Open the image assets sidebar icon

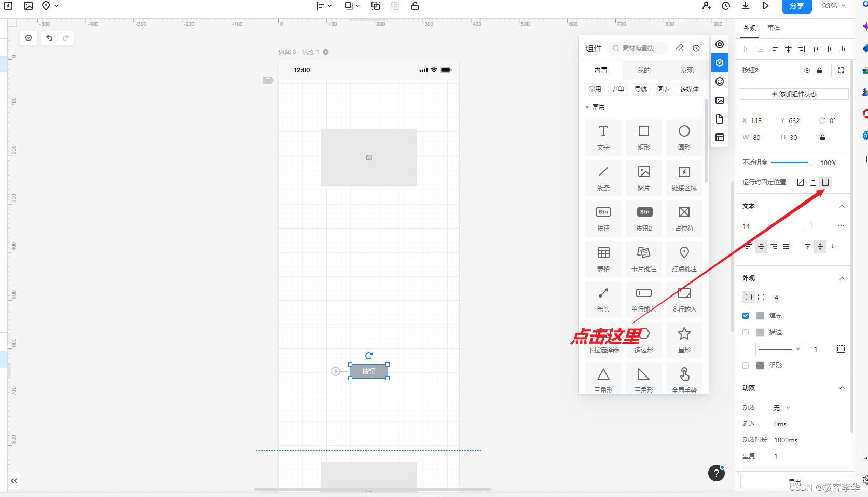click(x=720, y=100)
